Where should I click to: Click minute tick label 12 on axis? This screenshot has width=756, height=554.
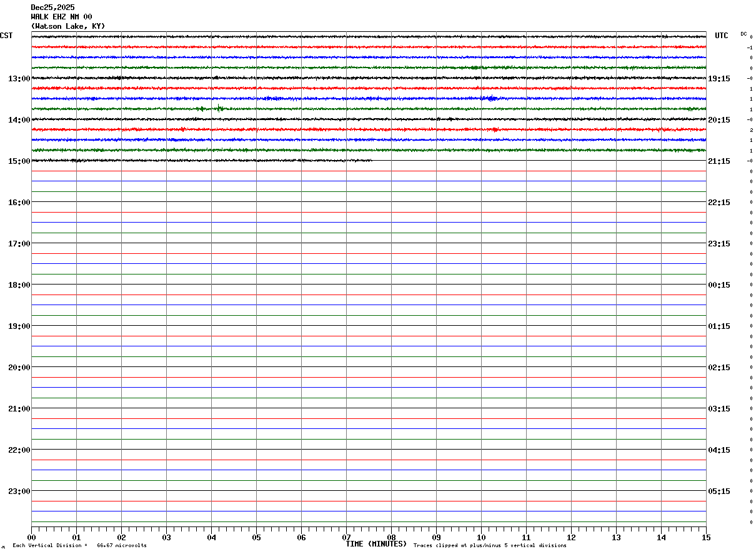tap(571, 538)
